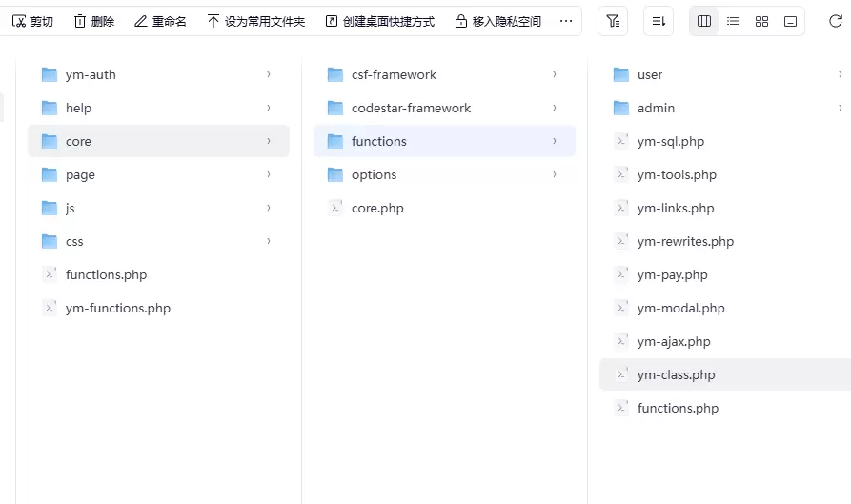Expand the css folder chevron
The width and height of the screenshot is (851, 504).
coord(269,241)
